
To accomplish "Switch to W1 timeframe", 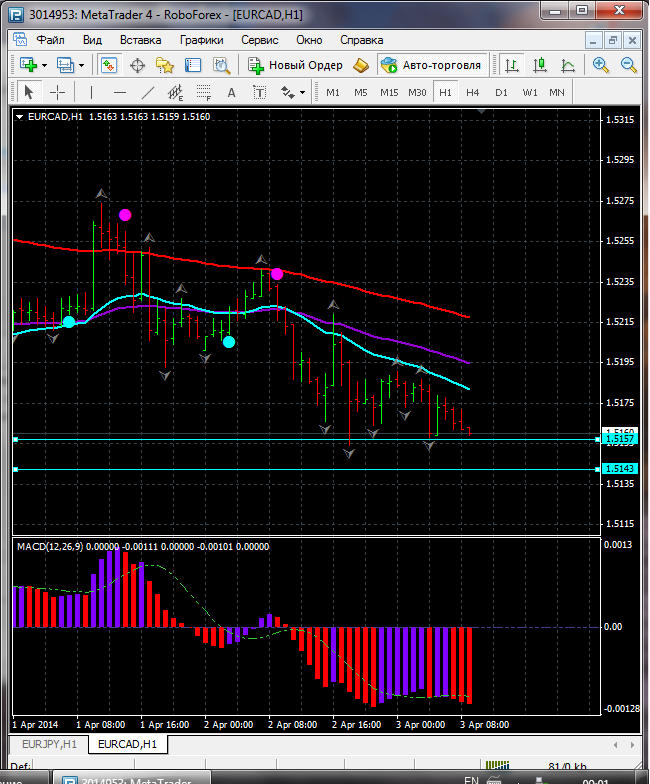I will coord(530,92).
